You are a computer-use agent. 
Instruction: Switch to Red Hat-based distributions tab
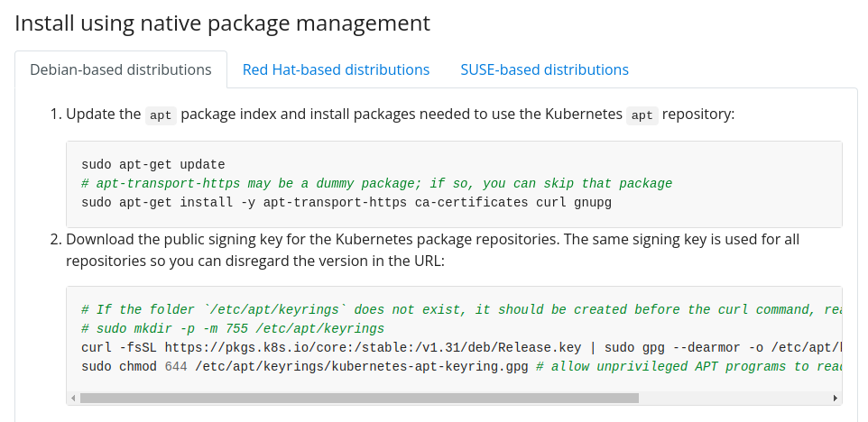tap(336, 69)
